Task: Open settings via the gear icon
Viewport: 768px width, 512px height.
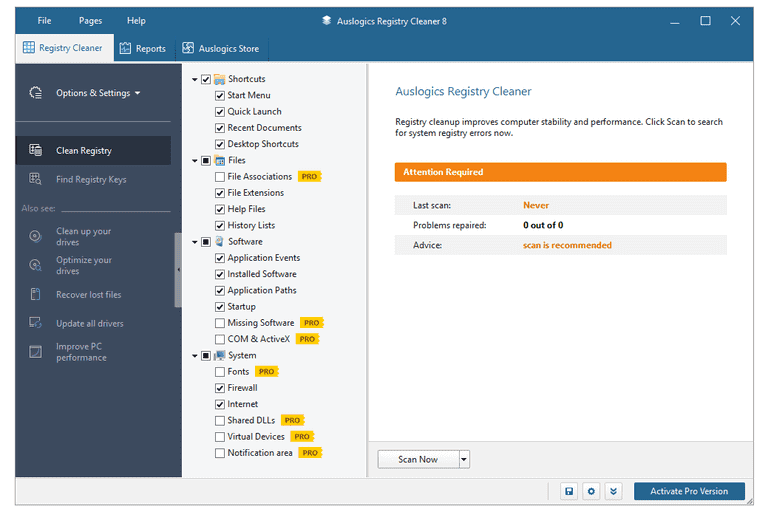Action: pyautogui.click(x=591, y=491)
